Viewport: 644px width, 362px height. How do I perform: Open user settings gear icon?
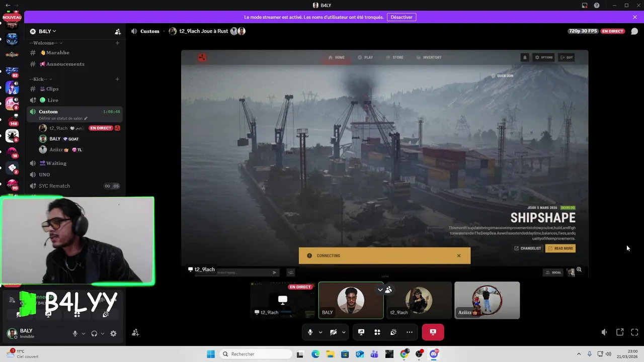(113, 333)
